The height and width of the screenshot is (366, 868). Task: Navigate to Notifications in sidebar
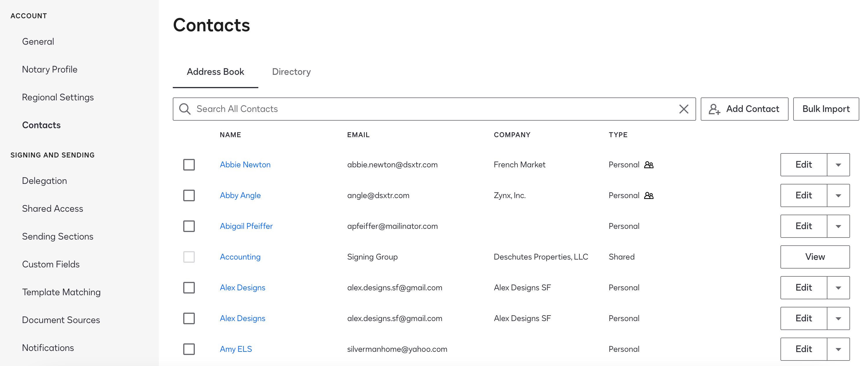tap(48, 347)
